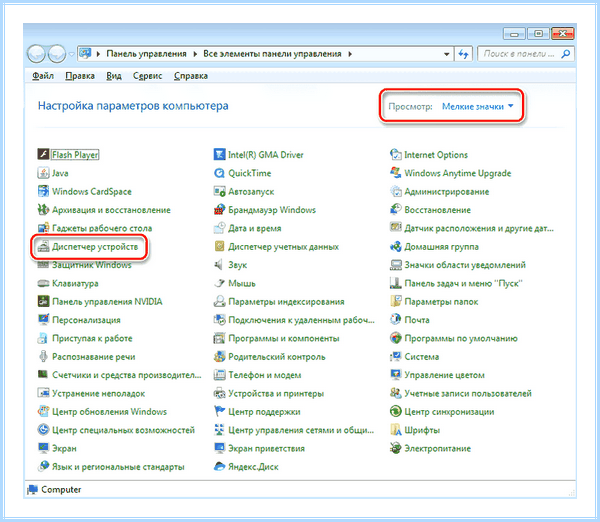Click the Панель управления NVIDIA icon
The width and height of the screenshot is (600, 522).
click(x=43, y=302)
